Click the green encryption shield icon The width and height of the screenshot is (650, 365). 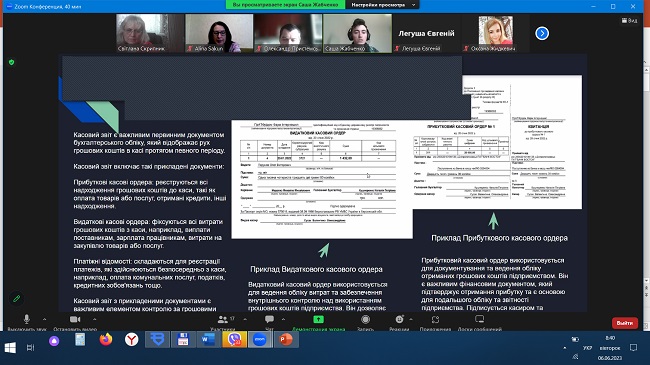point(12,62)
